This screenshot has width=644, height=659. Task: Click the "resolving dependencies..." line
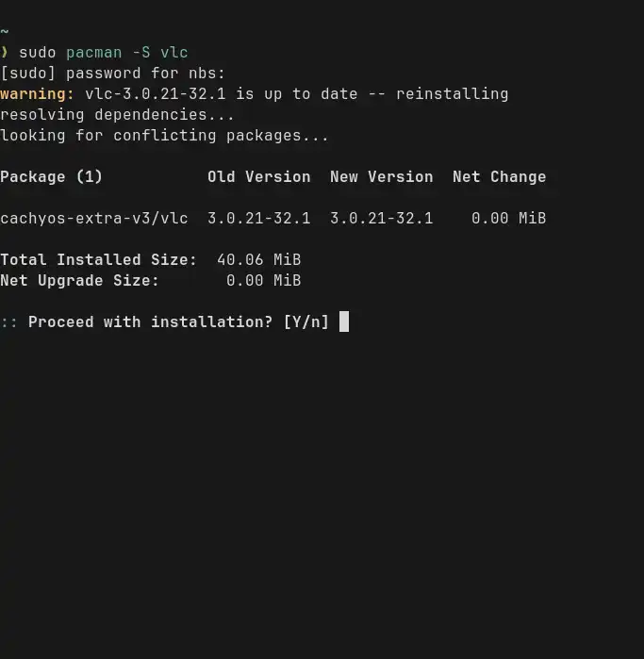click(117, 115)
